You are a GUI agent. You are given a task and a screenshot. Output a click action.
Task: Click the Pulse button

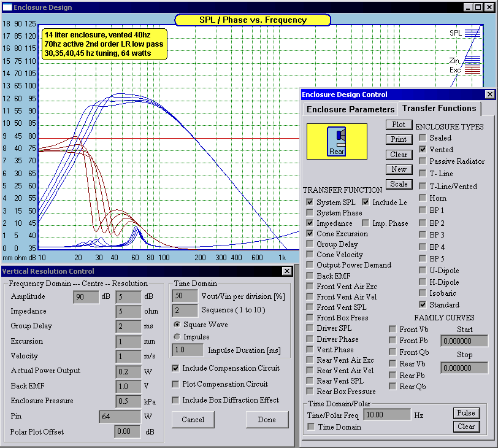point(466,413)
